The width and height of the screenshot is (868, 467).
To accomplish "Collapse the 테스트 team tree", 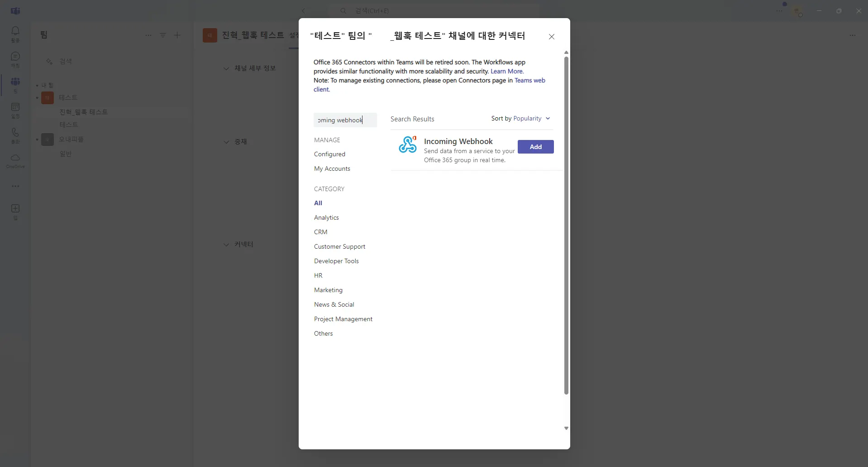I will click(x=37, y=98).
